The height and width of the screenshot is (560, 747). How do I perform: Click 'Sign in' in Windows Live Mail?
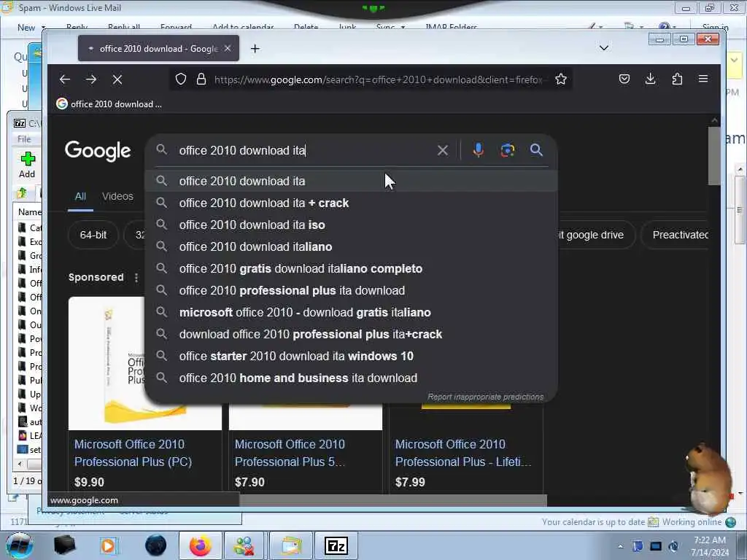[715, 28]
